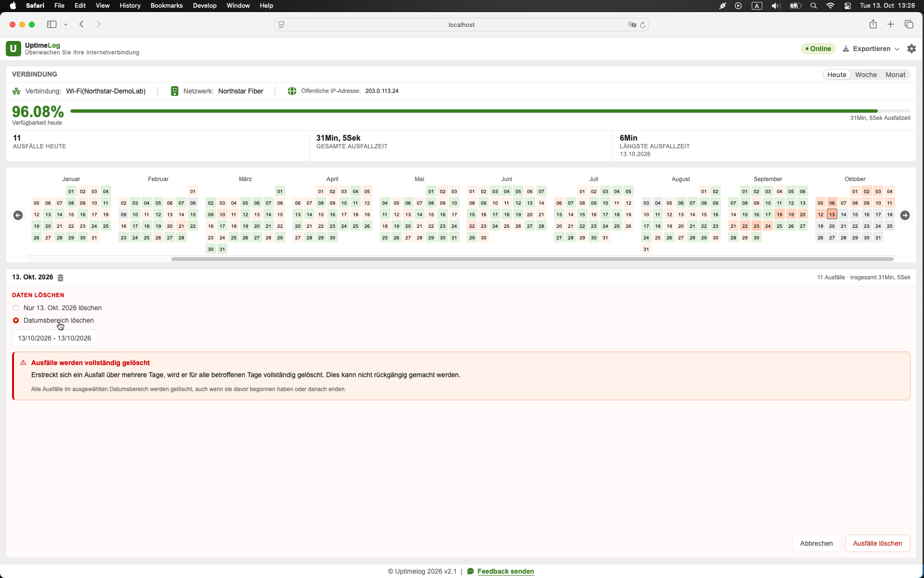Click '11 AUSFÄLLE HEUTE' statistic

(x=39, y=142)
